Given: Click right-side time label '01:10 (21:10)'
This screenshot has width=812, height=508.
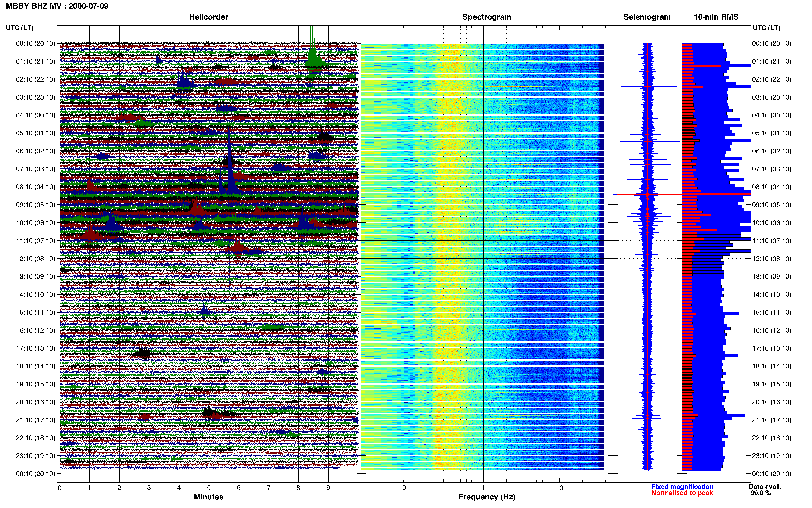Looking at the screenshot, I should point(772,61).
